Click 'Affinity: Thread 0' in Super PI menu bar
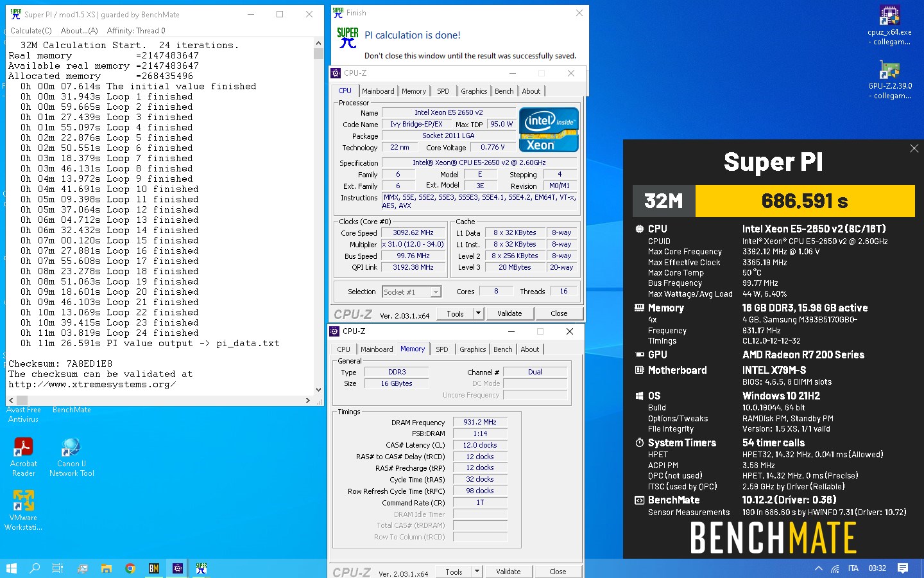 coord(136,31)
